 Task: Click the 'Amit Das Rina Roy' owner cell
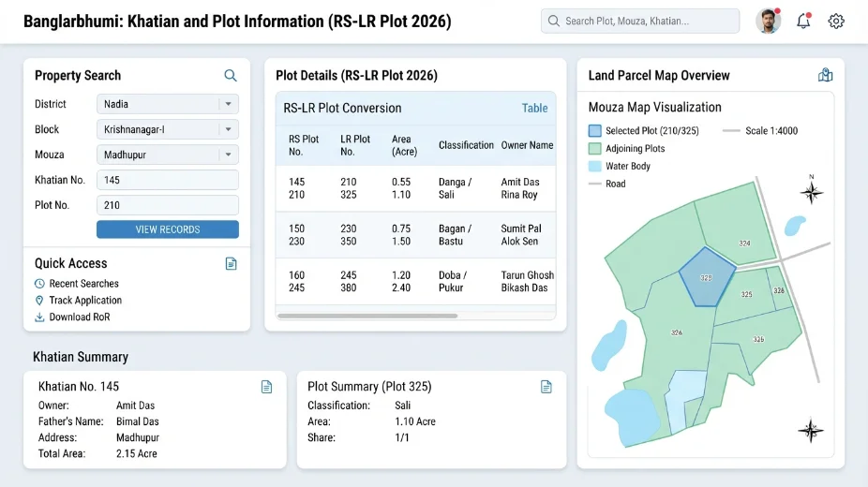[520, 188]
